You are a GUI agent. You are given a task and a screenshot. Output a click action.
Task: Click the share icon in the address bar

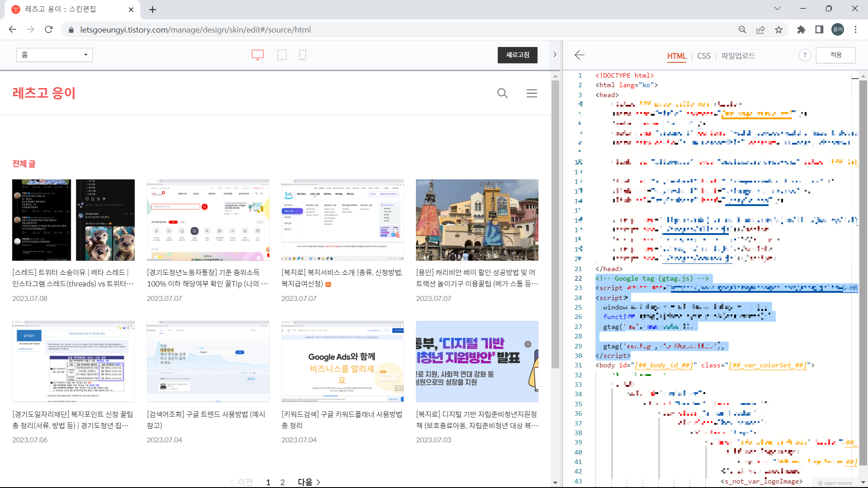pos(761,29)
